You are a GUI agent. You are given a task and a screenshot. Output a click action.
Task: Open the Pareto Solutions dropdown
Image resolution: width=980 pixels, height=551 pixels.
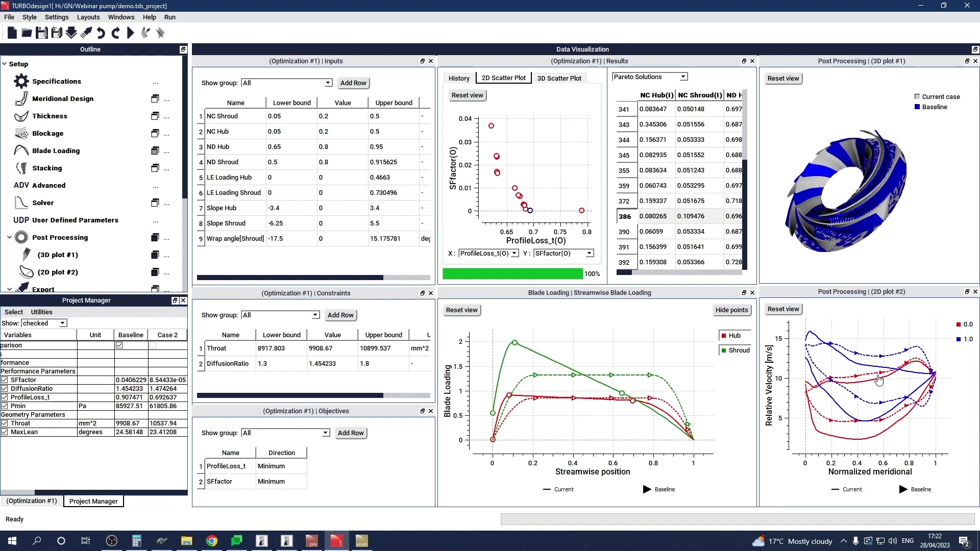(x=650, y=77)
